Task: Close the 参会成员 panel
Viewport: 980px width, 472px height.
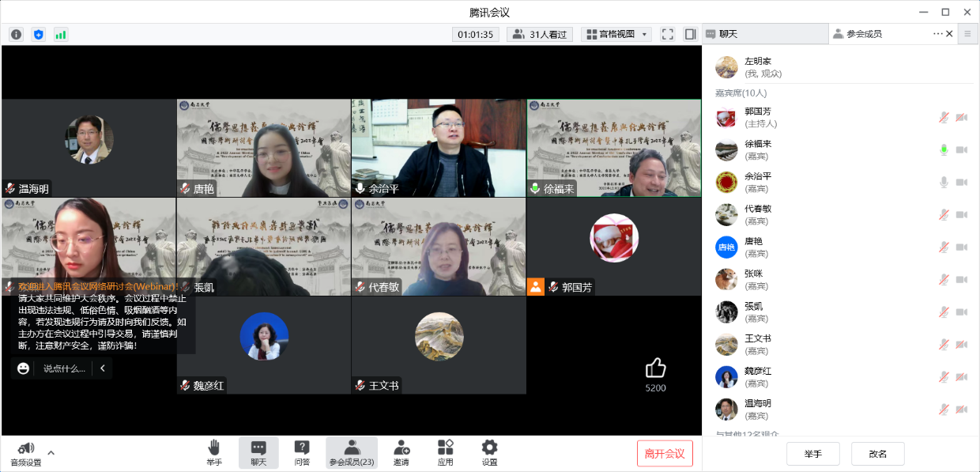Action: click(950, 34)
